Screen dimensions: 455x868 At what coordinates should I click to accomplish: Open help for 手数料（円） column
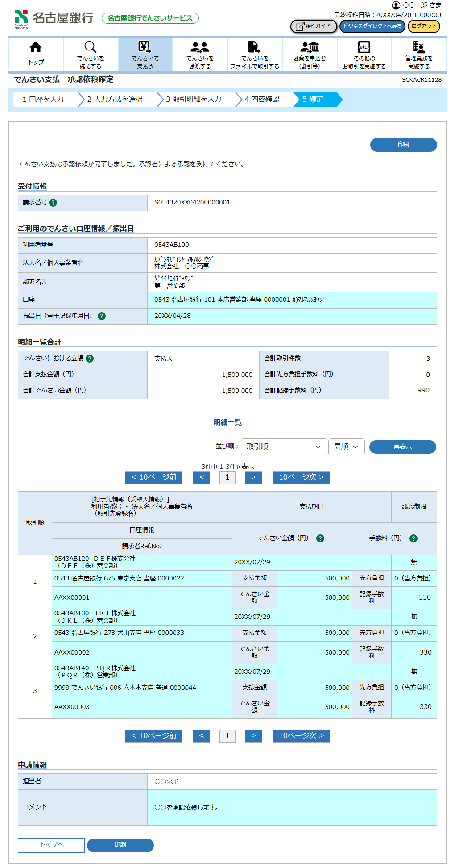point(414,538)
